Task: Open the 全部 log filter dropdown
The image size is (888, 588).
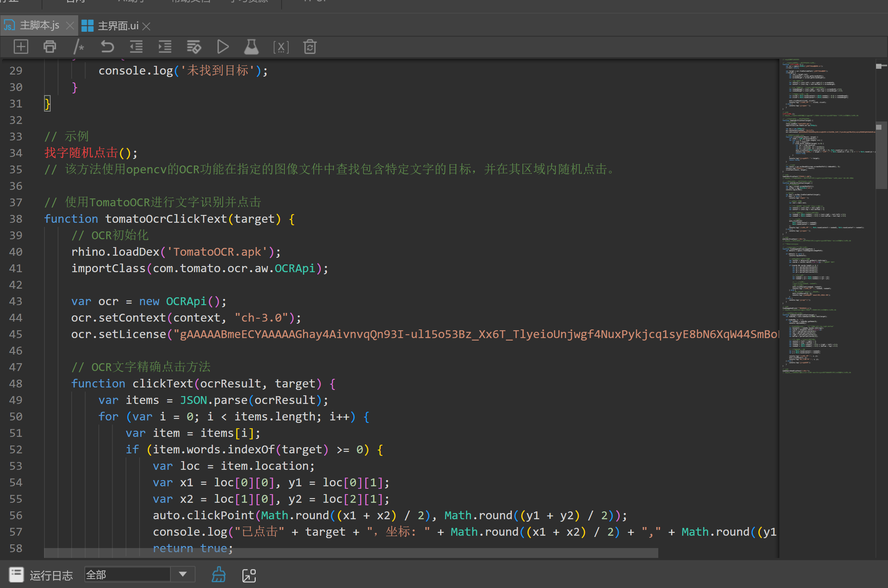Action: (140, 574)
